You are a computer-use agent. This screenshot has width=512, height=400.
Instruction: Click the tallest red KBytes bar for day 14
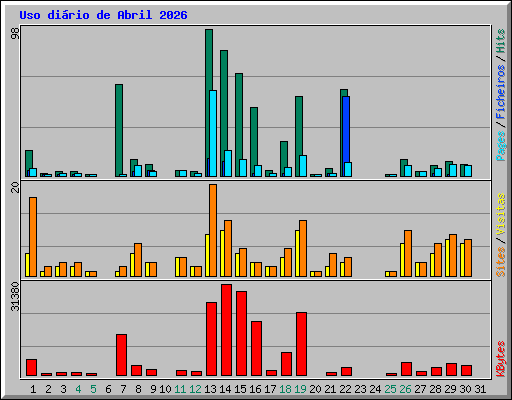(226, 330)
